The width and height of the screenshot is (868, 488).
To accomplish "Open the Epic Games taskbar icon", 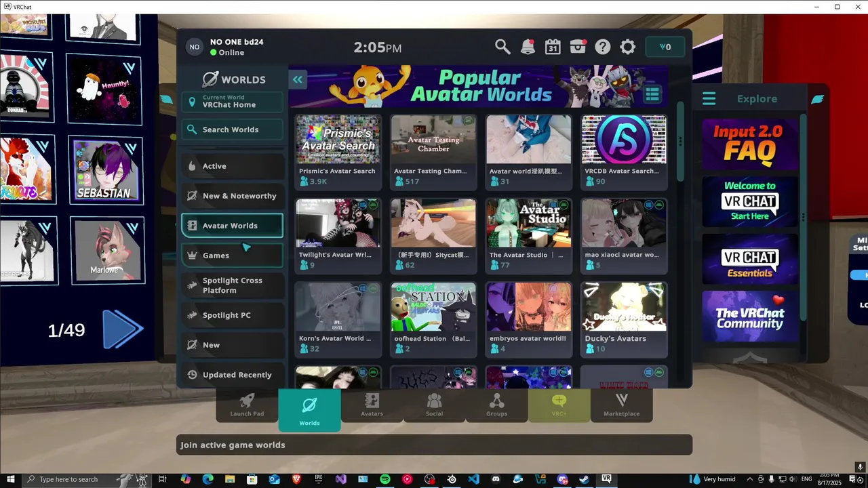I will (x=319, y=479).
